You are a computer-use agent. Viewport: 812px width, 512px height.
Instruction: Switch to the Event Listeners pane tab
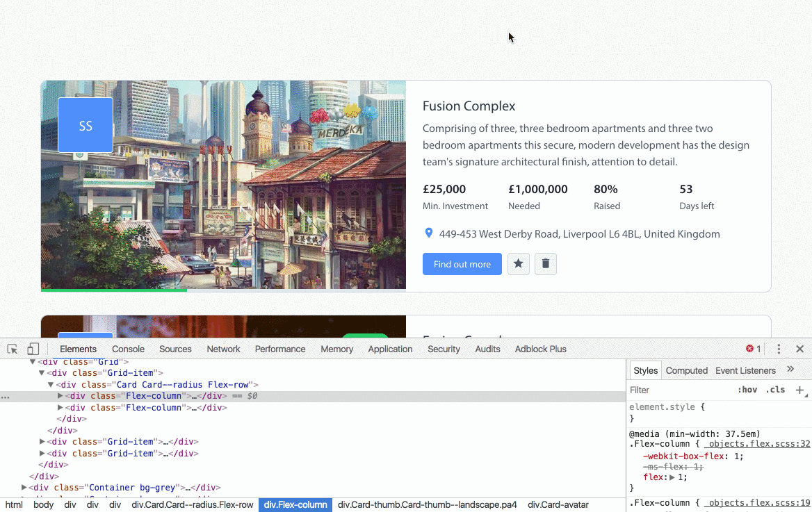point(746,371)
